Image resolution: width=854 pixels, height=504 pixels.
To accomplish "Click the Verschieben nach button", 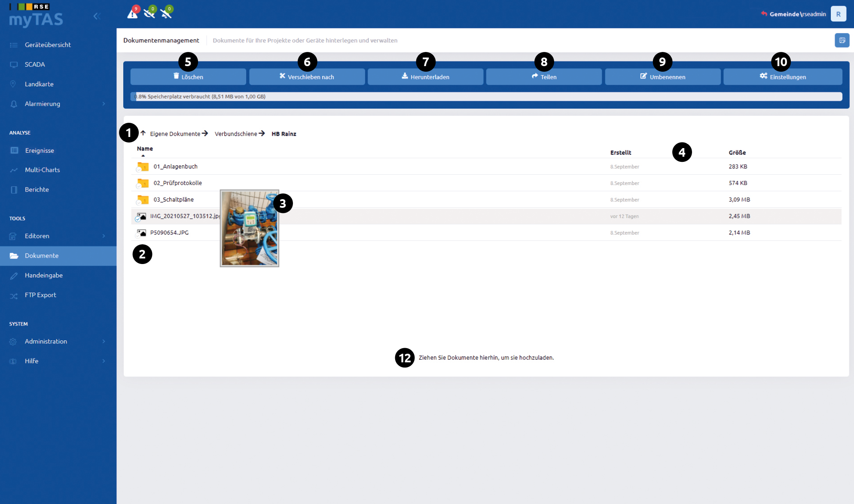I will (307, 77).
